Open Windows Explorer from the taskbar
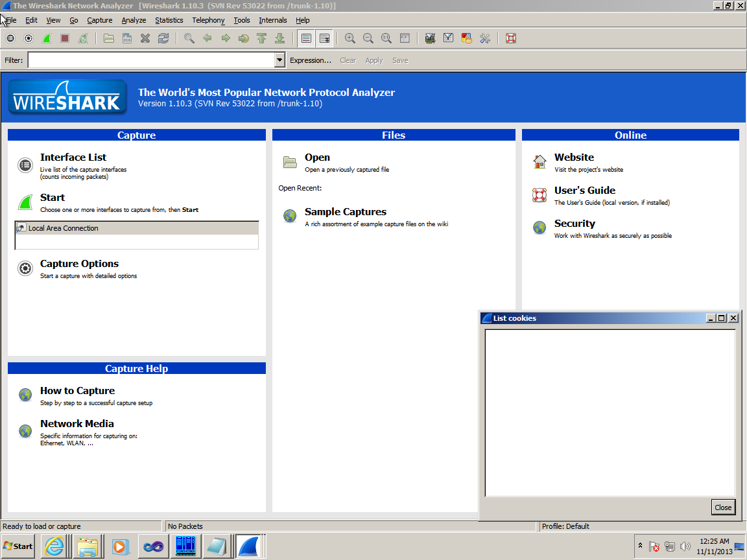This screenshot has height=560, width=747. [88, 546]
